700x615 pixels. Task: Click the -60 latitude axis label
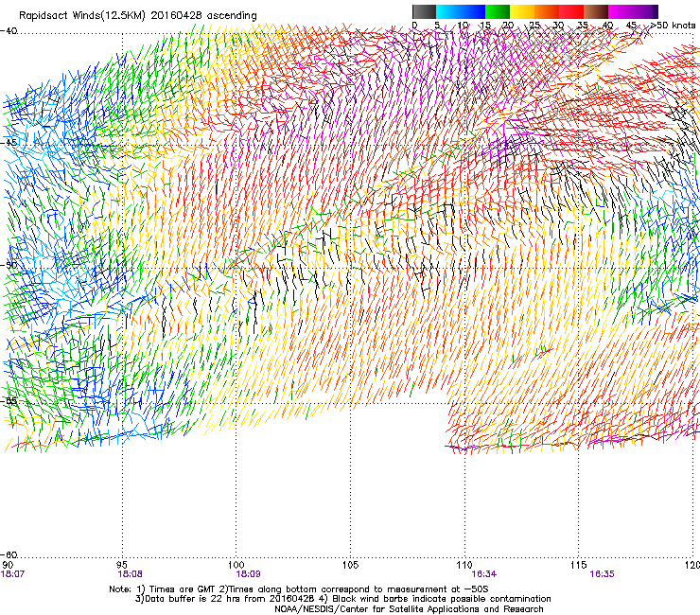pyautogui.click(x=9, y=554)
